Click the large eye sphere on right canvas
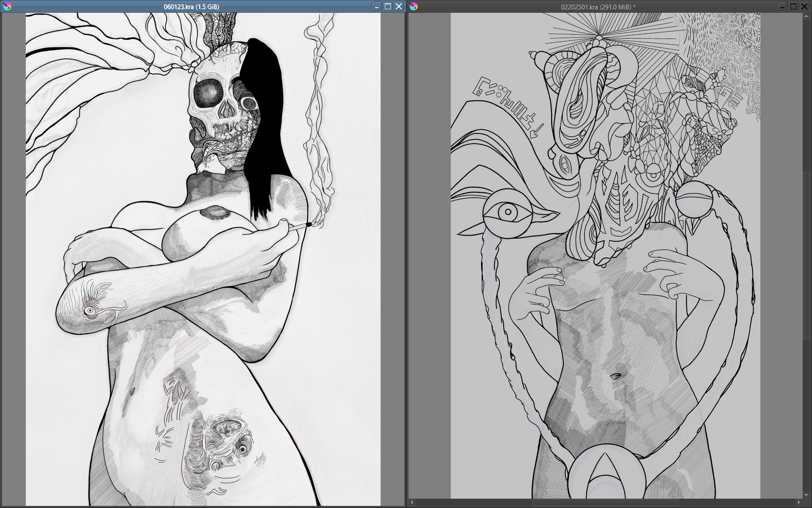 coord(508,213)
